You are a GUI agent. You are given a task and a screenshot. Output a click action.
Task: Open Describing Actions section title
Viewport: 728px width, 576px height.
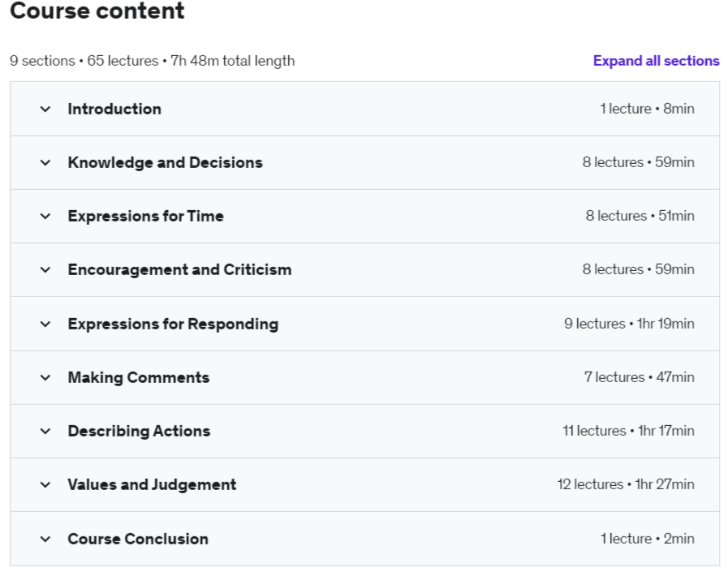(x=140, y=431)
